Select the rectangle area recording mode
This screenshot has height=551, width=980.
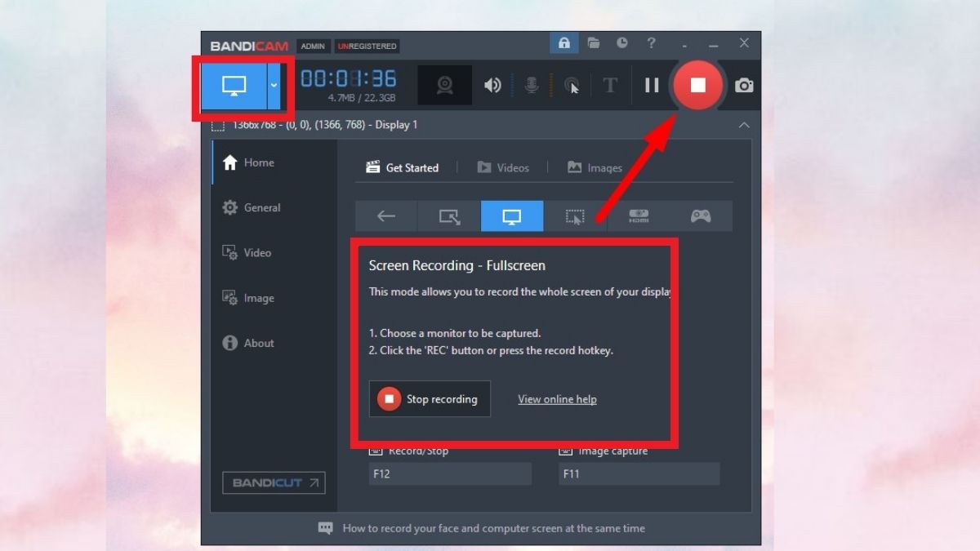point(449,216)
